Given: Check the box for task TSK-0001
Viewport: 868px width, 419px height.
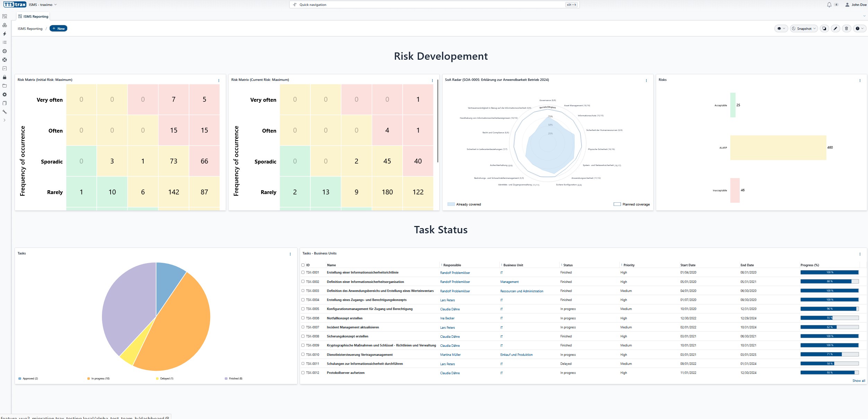Looking at the screenshot, I should tap(303, 273).
